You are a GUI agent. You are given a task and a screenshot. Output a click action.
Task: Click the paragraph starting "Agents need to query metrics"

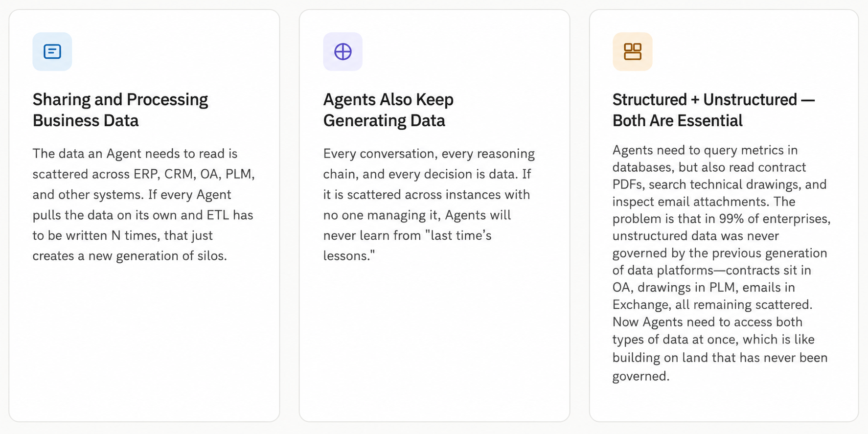pos(721,263)
